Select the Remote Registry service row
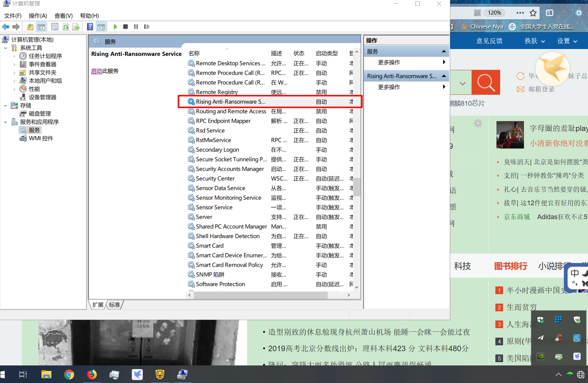588x383 pixels. tap(270, 92)
